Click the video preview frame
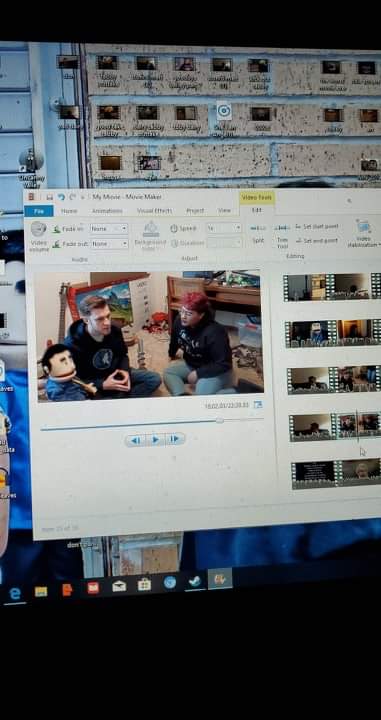381x720 pixels. 150,335
